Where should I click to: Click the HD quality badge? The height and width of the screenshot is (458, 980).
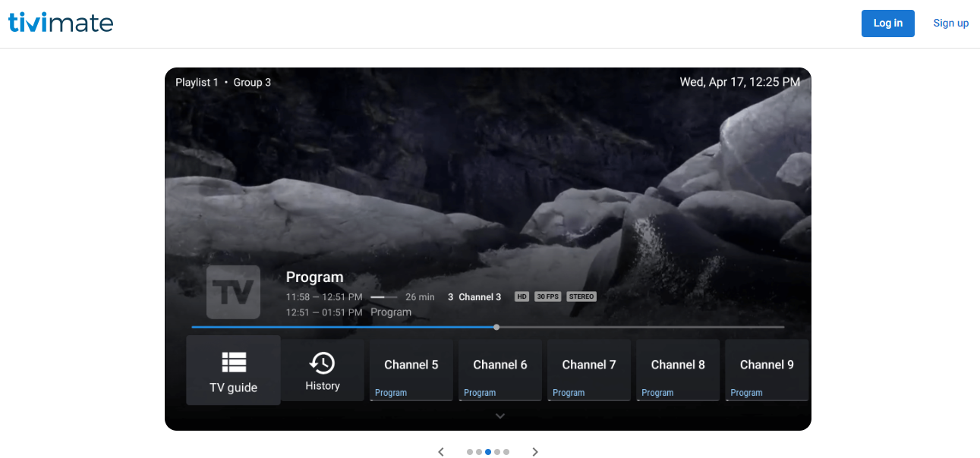point(522,296)
